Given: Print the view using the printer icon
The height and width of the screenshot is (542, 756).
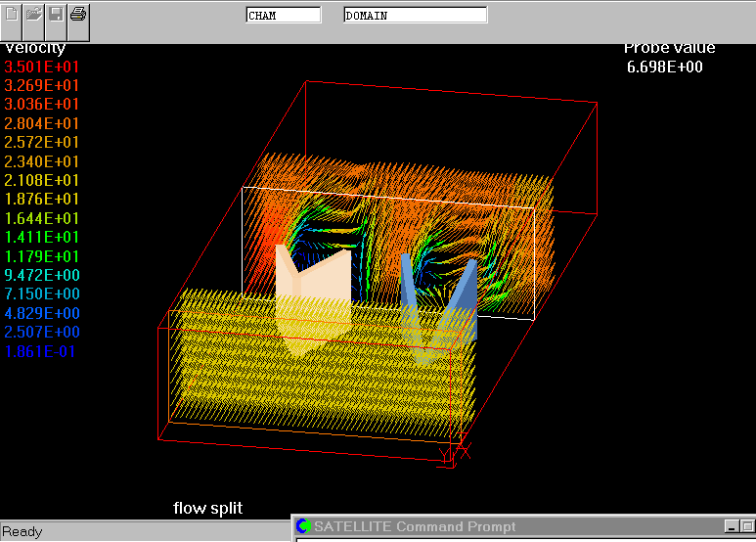Looking at the screenshot, I should pyautogui.click(x=79, y=15).
